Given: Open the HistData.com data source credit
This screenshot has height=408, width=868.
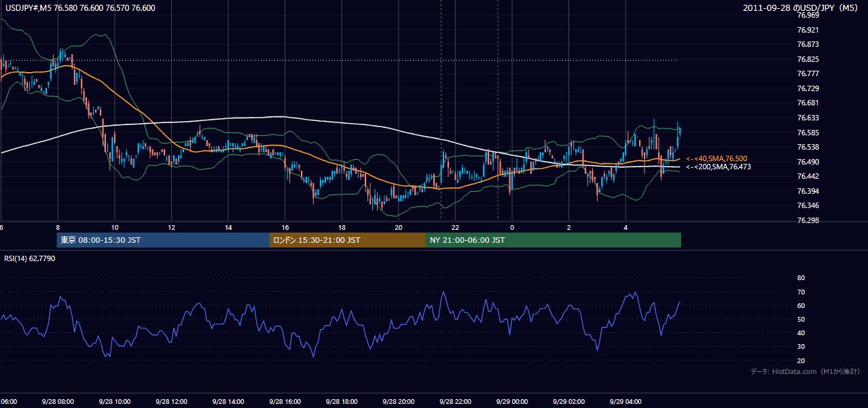Looking at the screenshot, I should click(806, 371).
